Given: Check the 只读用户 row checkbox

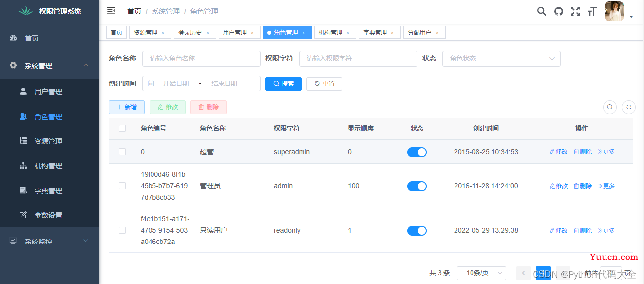Looking at the screenshot, I should [x=122, y=230].
